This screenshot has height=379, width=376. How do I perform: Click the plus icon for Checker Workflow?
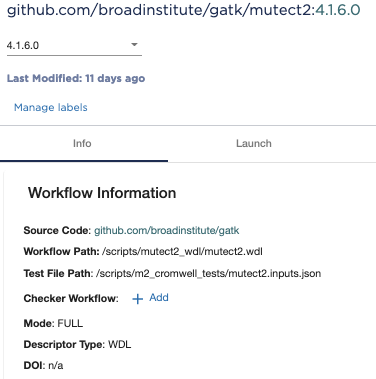click(x=137, y=299)
